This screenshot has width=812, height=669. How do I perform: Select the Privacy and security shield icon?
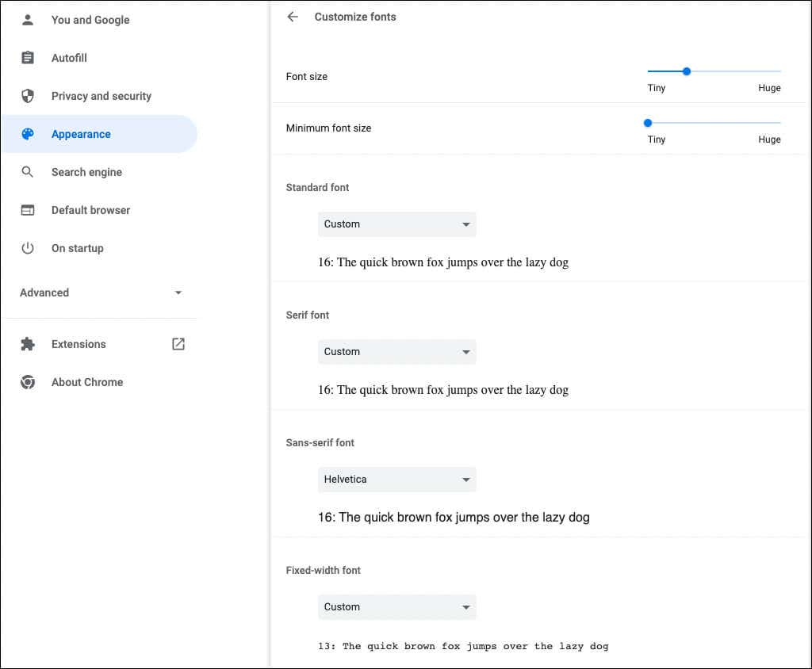29,96
